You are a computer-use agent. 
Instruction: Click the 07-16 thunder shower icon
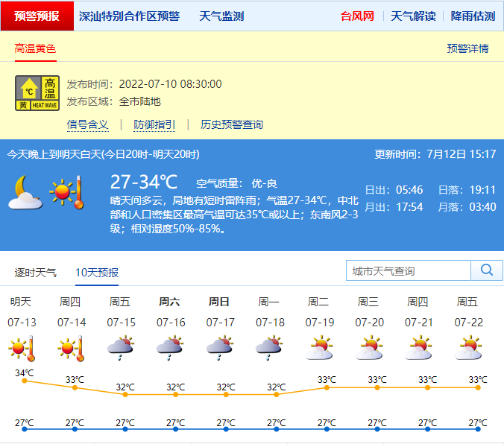tap(170, 348)
